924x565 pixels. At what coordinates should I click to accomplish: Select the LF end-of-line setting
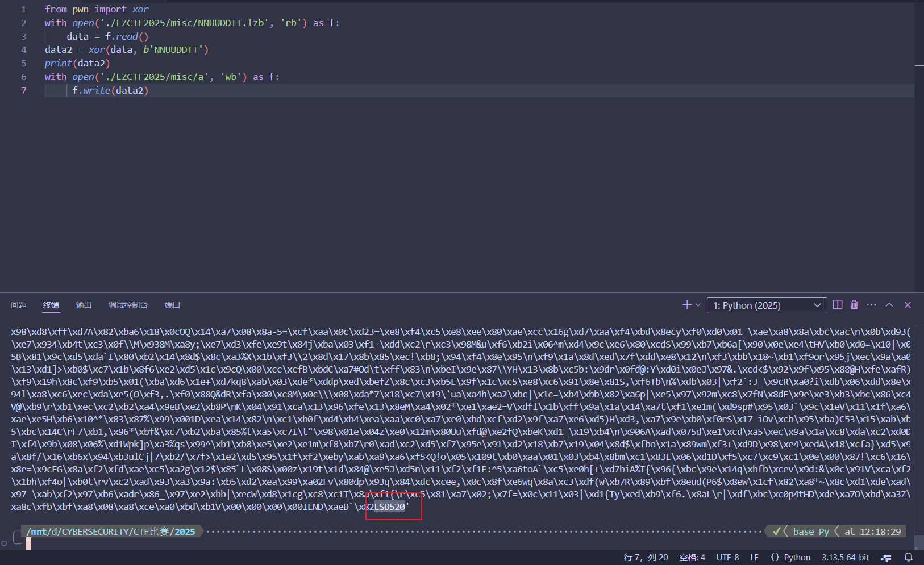(x=754, y=558)
